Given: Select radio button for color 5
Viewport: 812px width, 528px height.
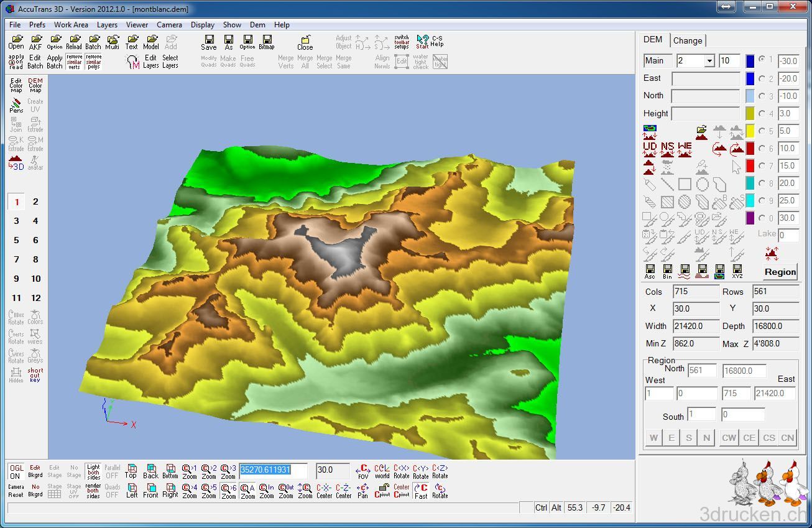Looking at the screenshot, I should point(762,131).
